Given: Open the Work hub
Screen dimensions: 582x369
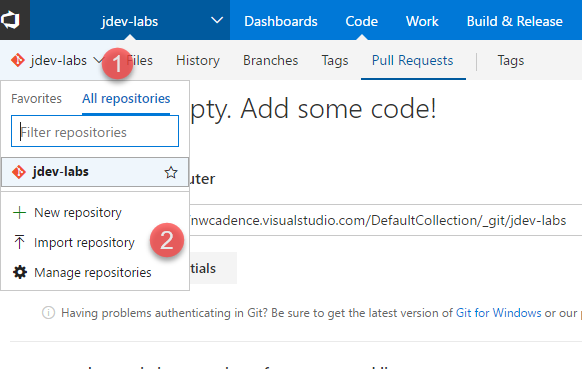Looking at the screenshot, I should pyautogui.click(x=422, y=21).
